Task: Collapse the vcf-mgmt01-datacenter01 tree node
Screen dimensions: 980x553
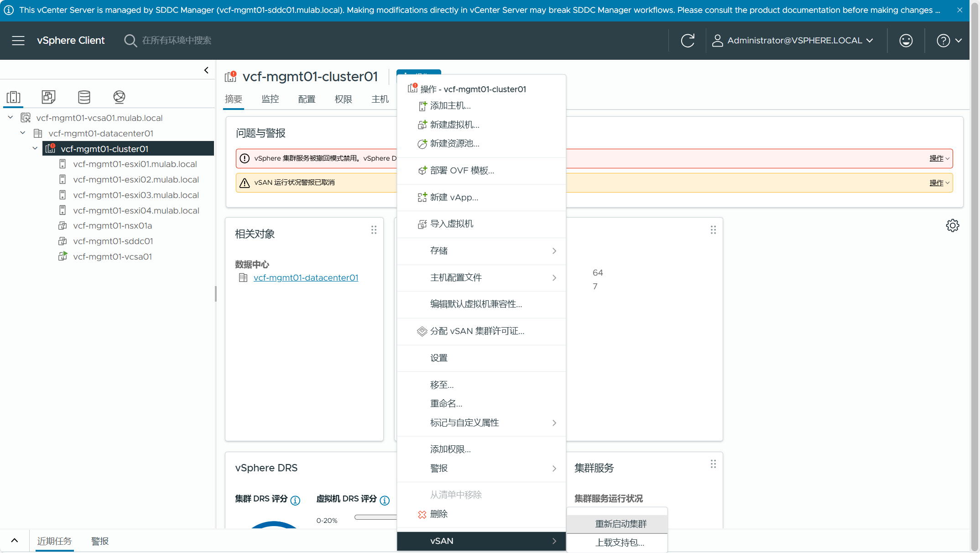Action: (x=23, y=133)
